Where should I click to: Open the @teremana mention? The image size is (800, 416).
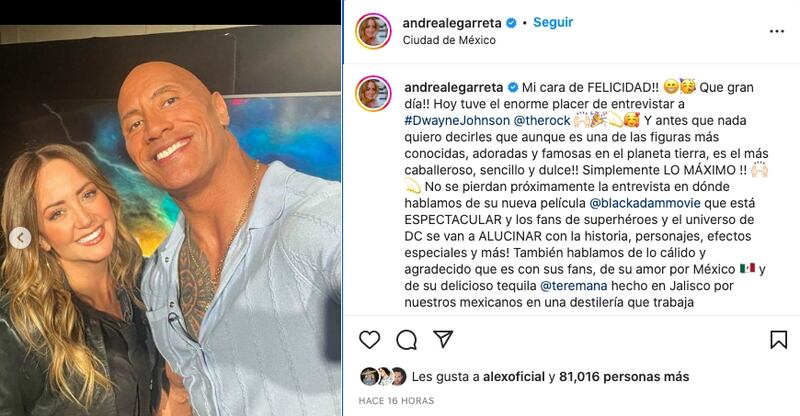(573, 286)
